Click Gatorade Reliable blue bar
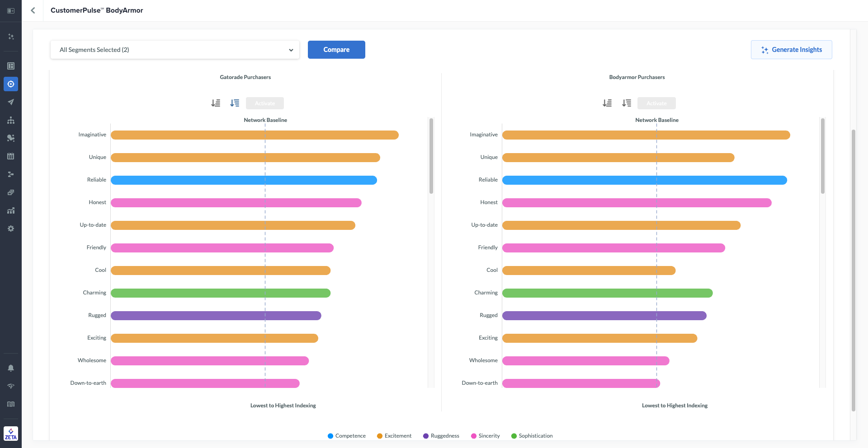Screen dimensions: 868x448 tap(244, 180)
